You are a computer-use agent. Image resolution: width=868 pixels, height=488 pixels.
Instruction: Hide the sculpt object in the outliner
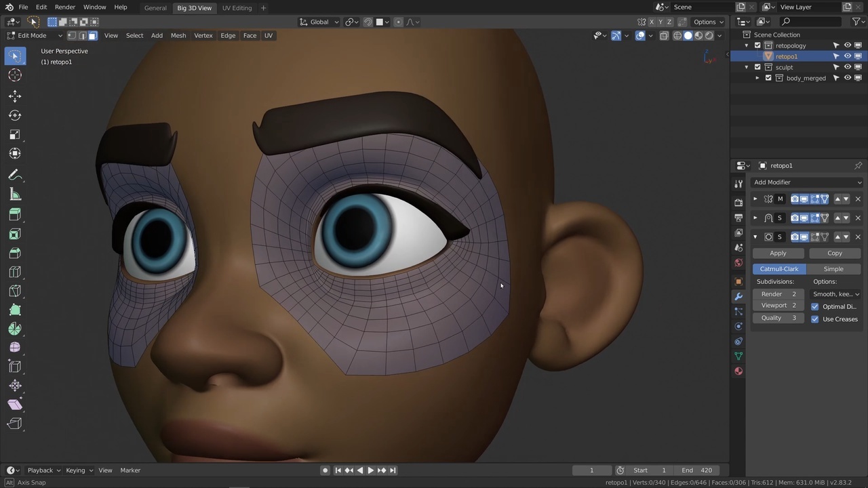click(847, 67)
